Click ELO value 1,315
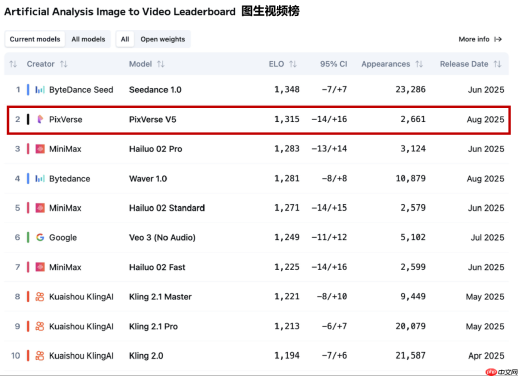 pos(287,119)
